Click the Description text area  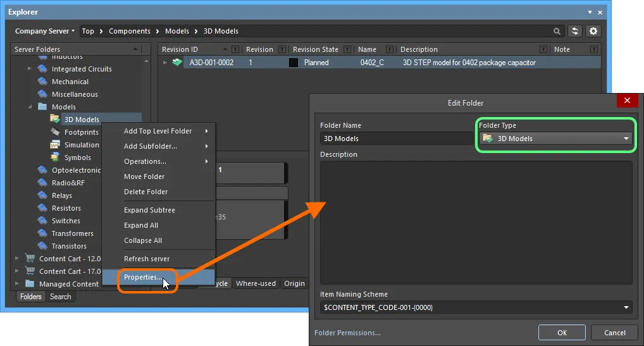(x=476, y=223)
